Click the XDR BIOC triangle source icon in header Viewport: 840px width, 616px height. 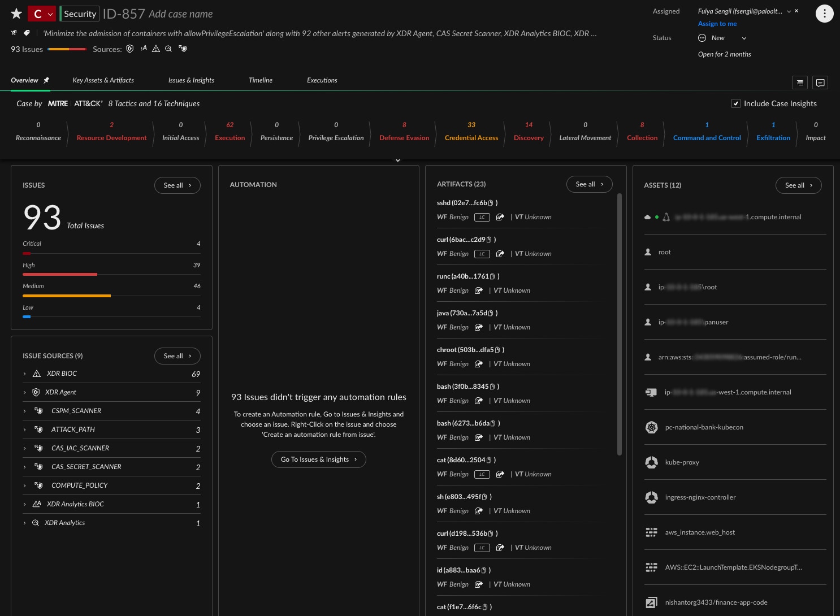pos(156,49)
